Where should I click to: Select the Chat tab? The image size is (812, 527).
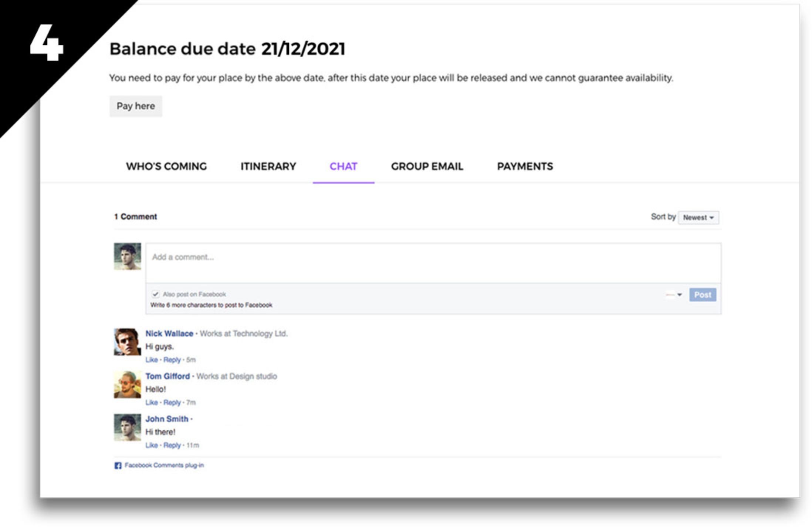click(343, 167)
